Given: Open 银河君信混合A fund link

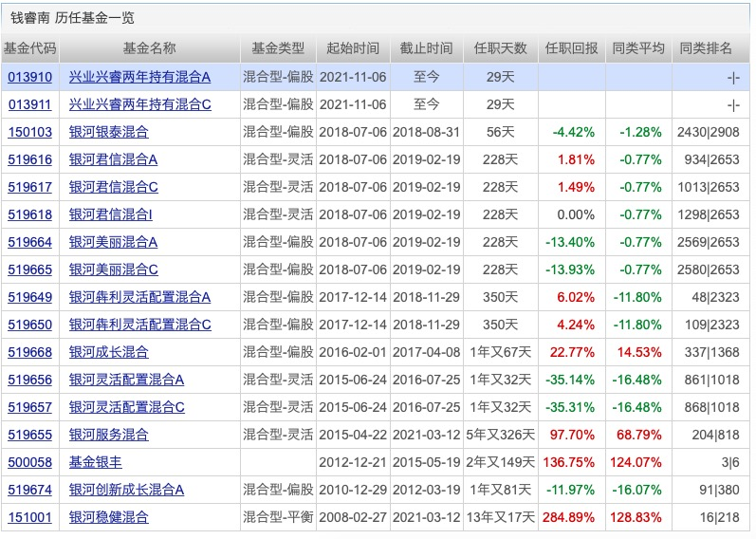Looking at the screenshot, I should point(113,159).
